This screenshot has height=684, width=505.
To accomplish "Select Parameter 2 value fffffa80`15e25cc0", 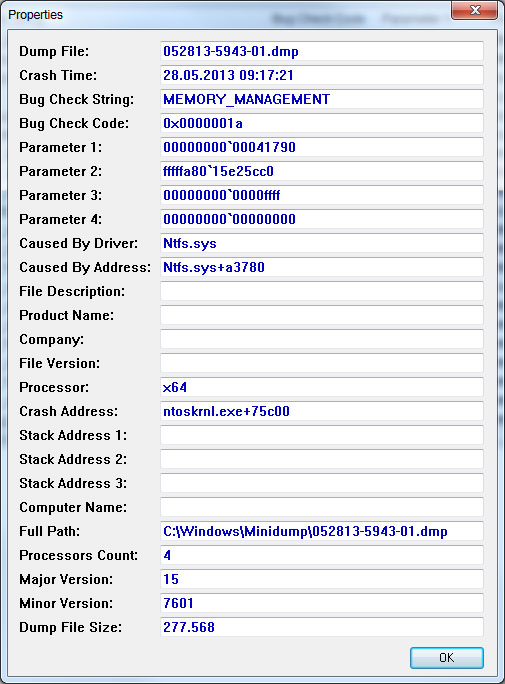I will [322, 171].
